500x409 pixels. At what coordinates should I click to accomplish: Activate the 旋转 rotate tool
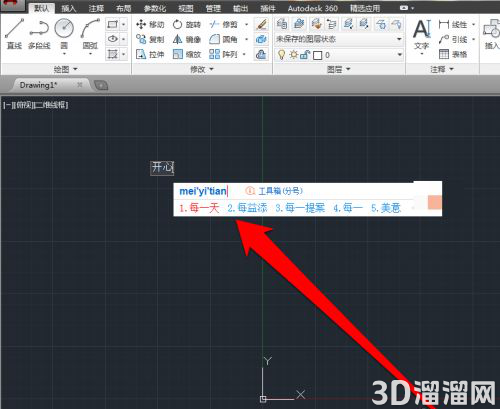coord(187,24)
